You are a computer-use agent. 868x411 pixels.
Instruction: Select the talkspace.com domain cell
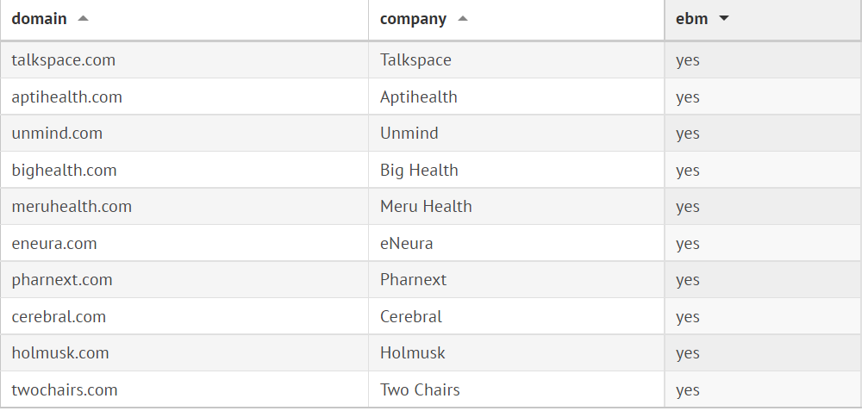64,60
